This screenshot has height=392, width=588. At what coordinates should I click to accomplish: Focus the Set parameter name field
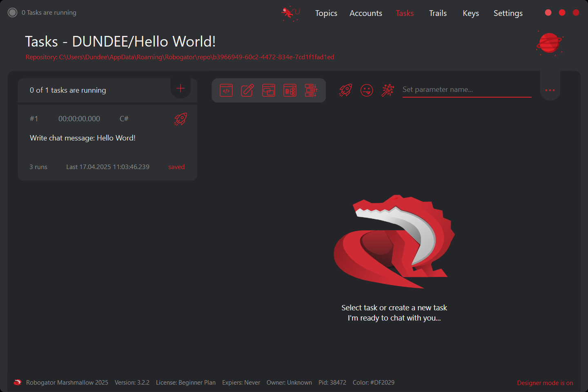467,90
